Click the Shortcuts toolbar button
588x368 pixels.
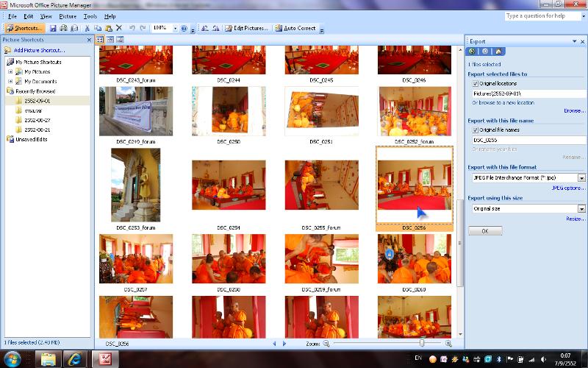[25, 28]
